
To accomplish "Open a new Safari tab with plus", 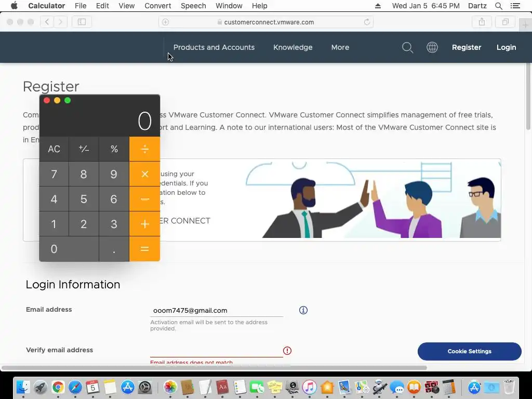I will [525, 25].
